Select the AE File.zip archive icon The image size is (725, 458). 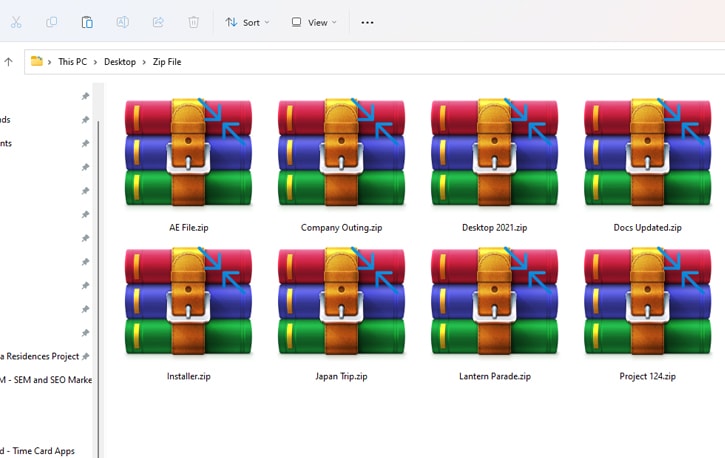coord(188,152)
